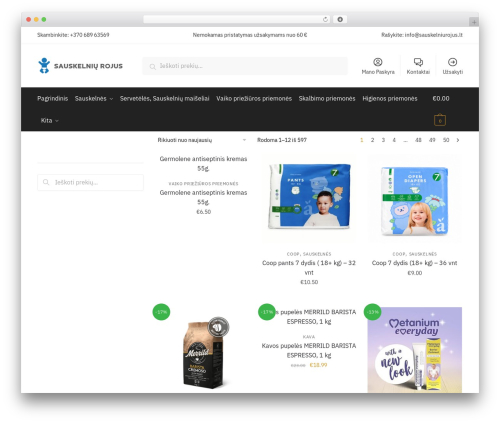Open the Metanium everyday product image

(x=415, y=350)
